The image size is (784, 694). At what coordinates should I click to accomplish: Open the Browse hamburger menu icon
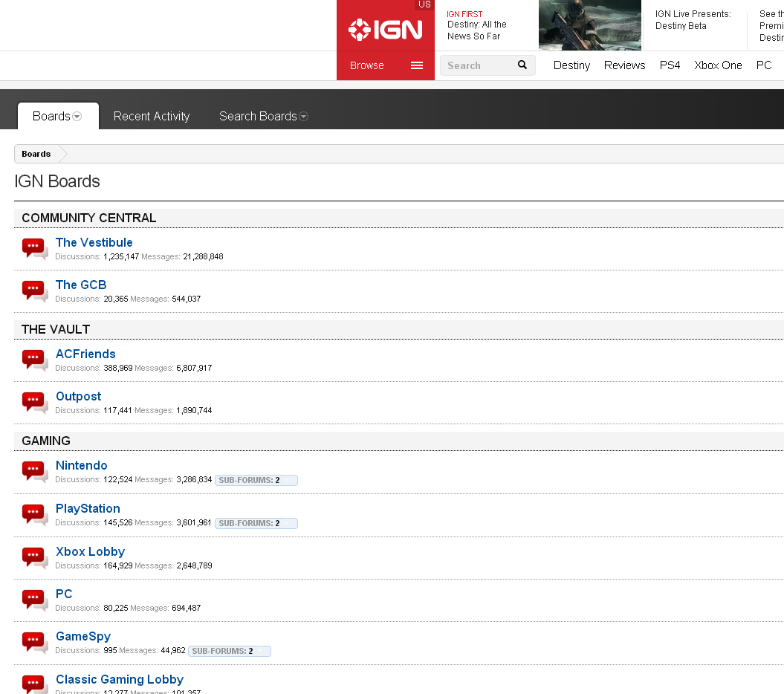pos(417,65)
